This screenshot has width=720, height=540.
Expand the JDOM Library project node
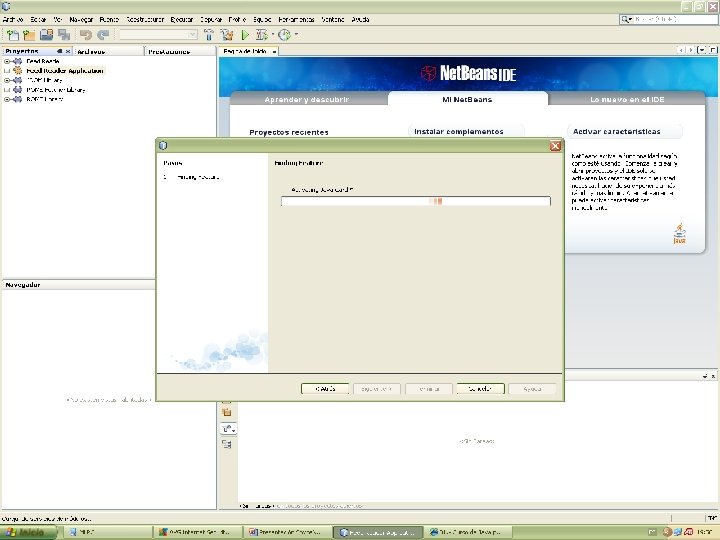[x=7, y=80]
